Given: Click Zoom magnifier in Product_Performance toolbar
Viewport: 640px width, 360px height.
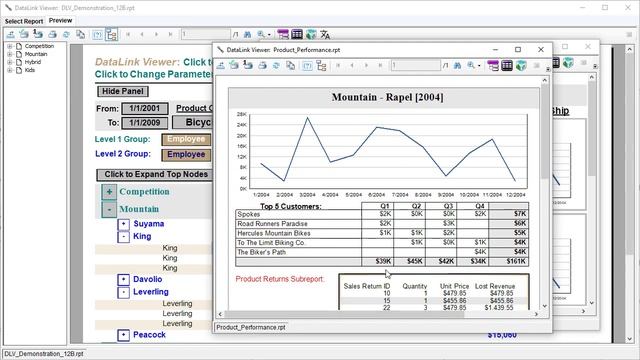Looking at the screenshot, I should [471, 65].
